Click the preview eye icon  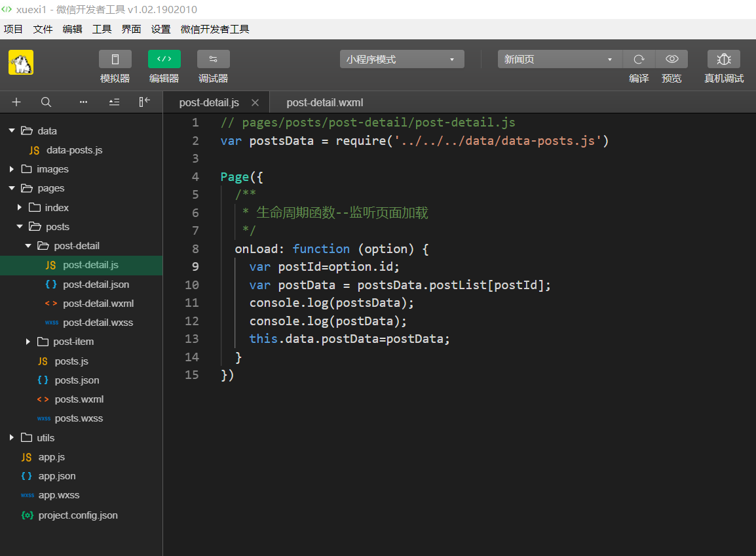click(671, 60)
